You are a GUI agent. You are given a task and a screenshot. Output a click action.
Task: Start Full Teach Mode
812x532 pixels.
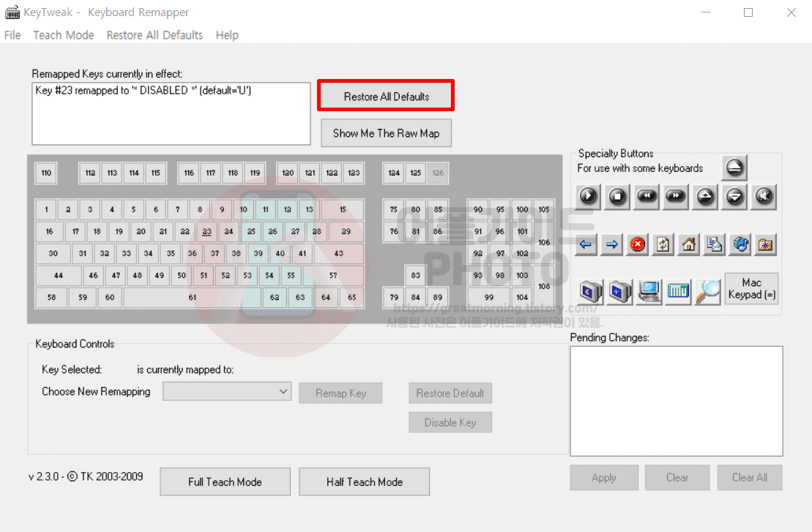click(x=226, y=482)
